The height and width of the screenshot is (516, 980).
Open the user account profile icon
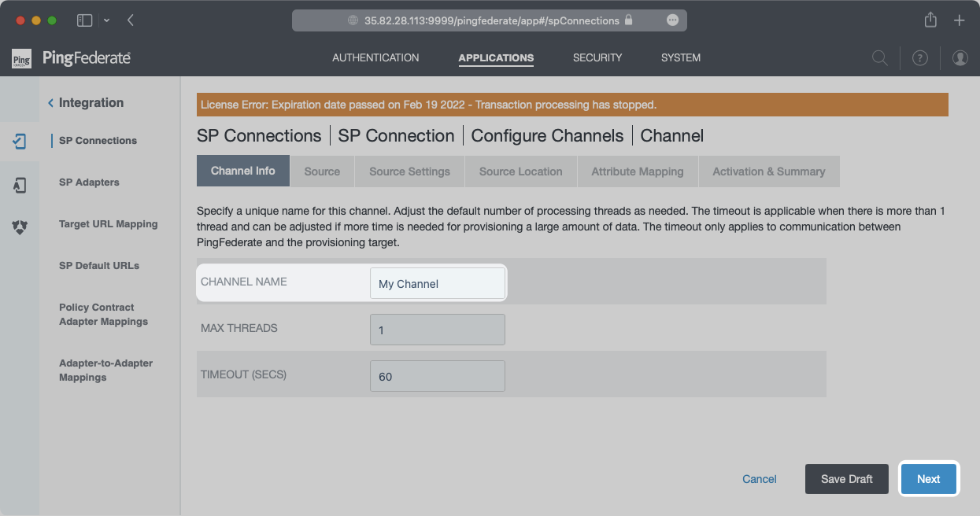(960, 58)
